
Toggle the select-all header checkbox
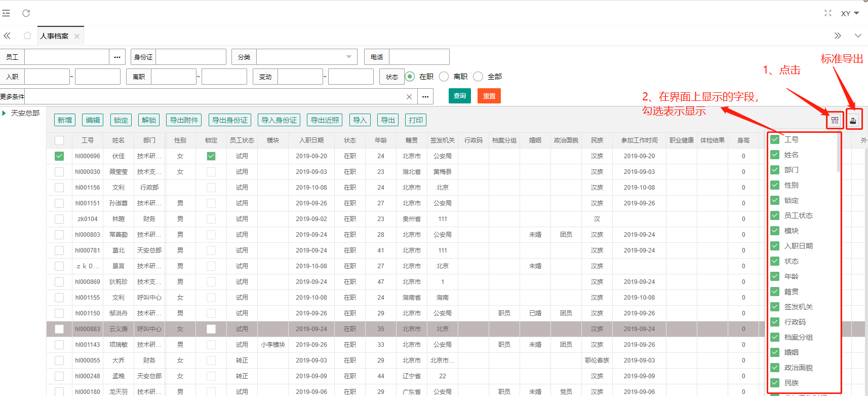click(x=59, y=140)
